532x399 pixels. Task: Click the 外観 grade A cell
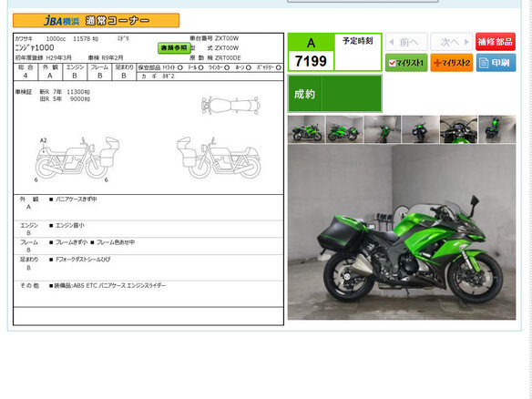point(50,72)
